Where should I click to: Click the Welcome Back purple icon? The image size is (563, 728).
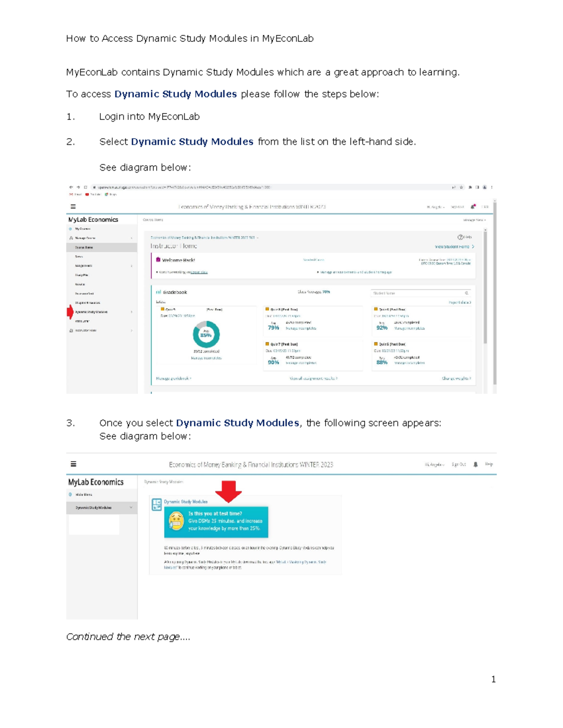158,260
